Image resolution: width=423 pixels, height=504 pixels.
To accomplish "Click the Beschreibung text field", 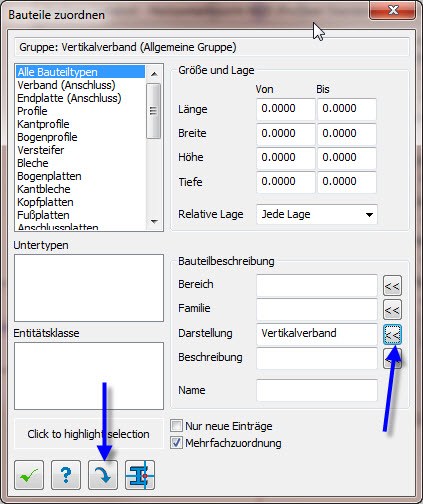I will (317, 358).
